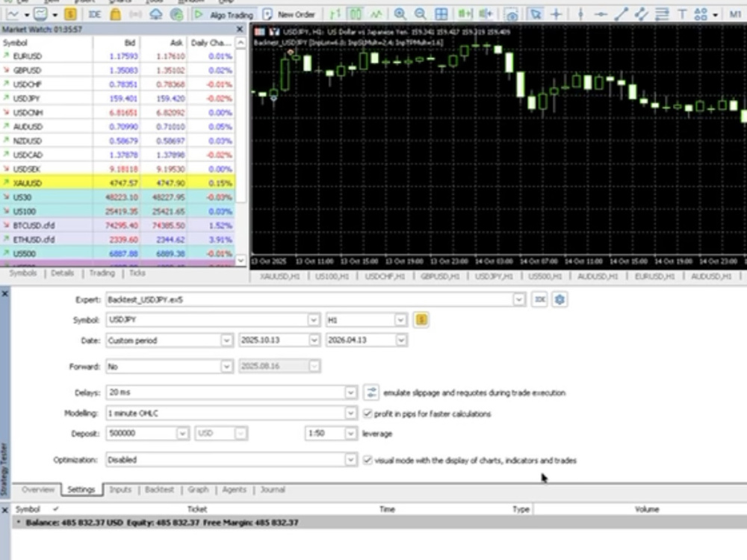The width and height of the screenshot is (747, 560).
Task: Open the Trading tab in Market Watch
Action: click(x=102, y=273)
